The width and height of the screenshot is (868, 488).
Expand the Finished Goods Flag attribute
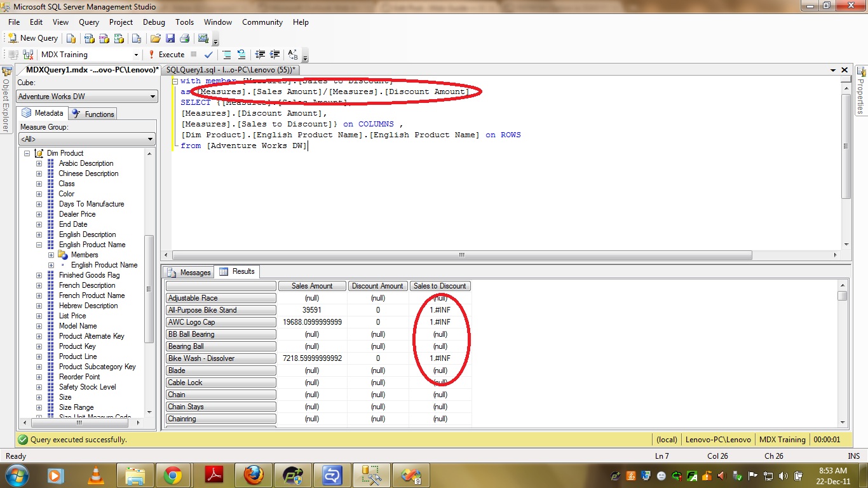[39, 275]
